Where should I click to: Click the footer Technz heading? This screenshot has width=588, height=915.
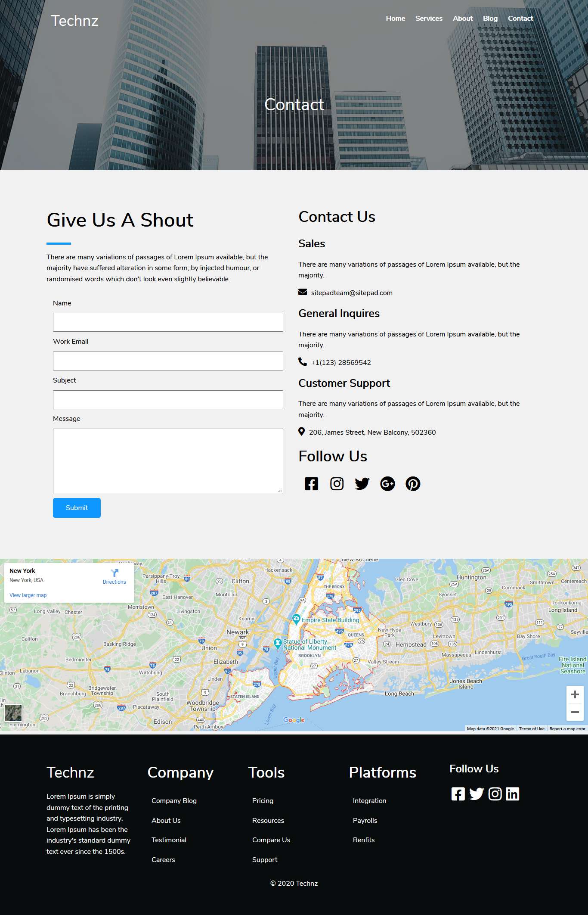point(70,772)
